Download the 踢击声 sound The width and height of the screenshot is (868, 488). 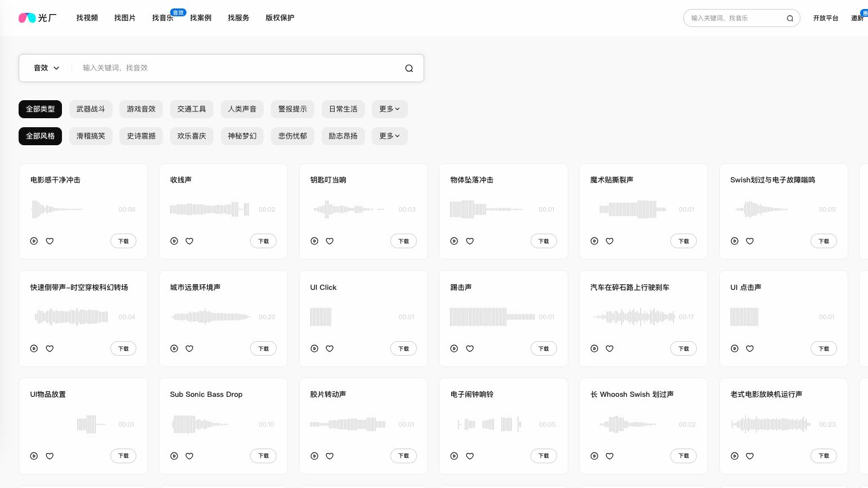(544, 348)
